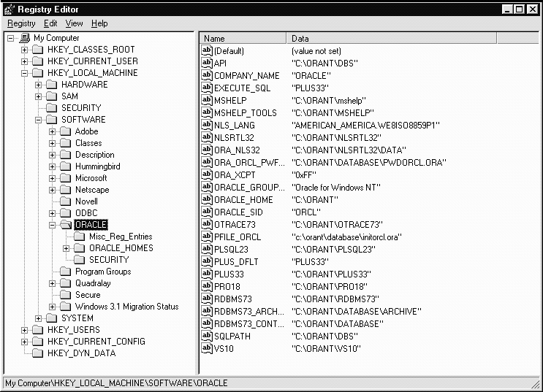543x392 pixels.
Task: Open the View menu
Action: tap(74, 23)
